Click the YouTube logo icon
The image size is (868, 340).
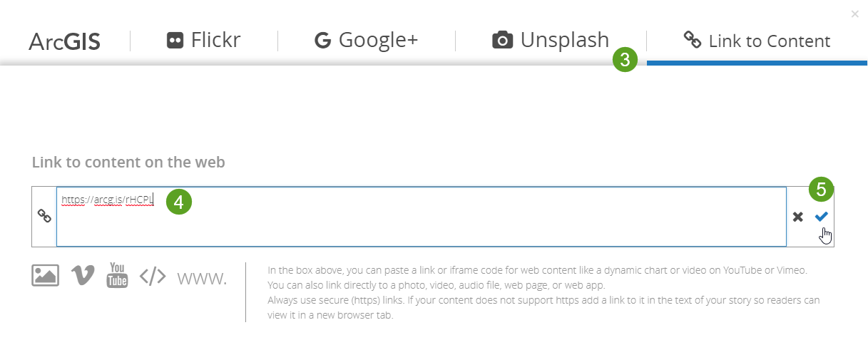pos(117,275)
